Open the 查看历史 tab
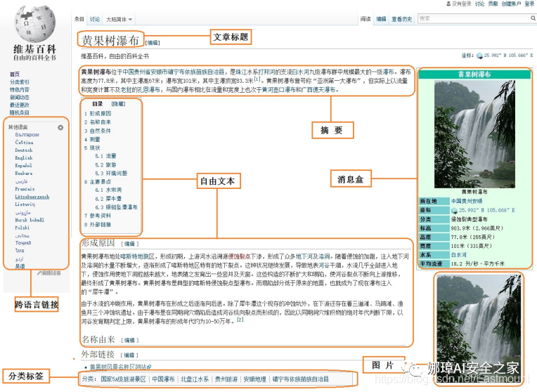 (x=402, y=19)
